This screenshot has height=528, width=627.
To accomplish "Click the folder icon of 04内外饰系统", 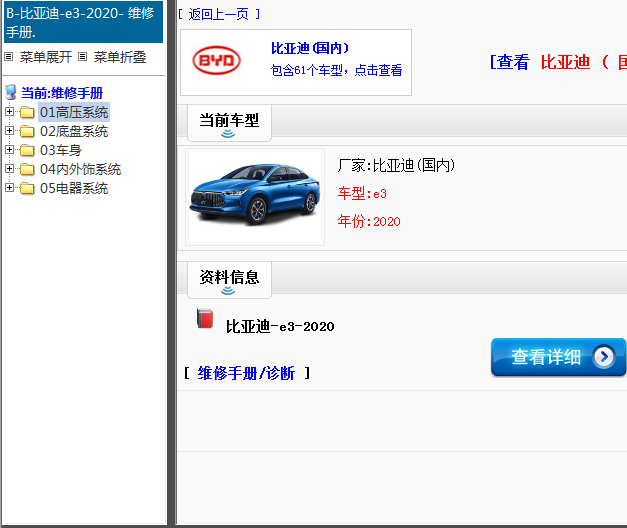I will pyautogui.click(x=27, y=169).
